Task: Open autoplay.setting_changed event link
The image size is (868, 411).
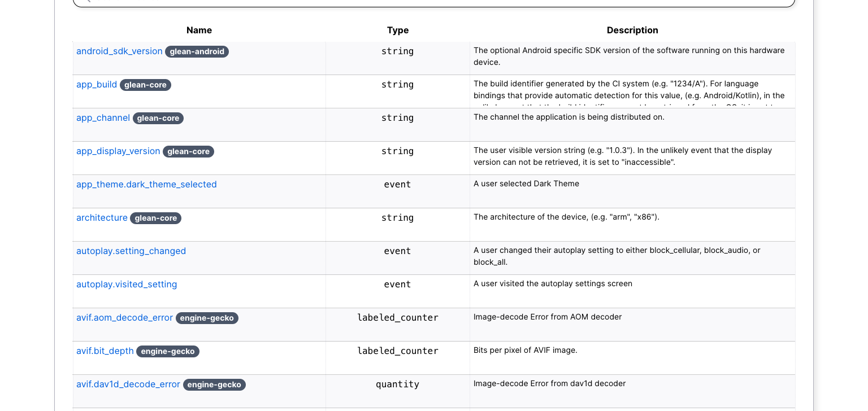Action: coord(131,251)
